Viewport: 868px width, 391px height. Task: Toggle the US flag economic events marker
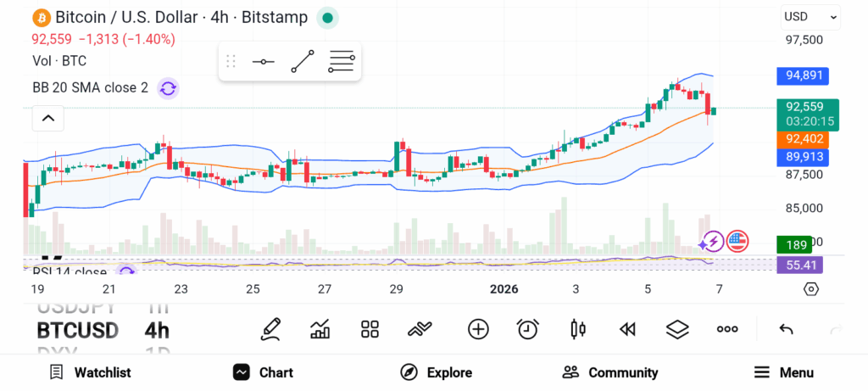coord(737,242)
